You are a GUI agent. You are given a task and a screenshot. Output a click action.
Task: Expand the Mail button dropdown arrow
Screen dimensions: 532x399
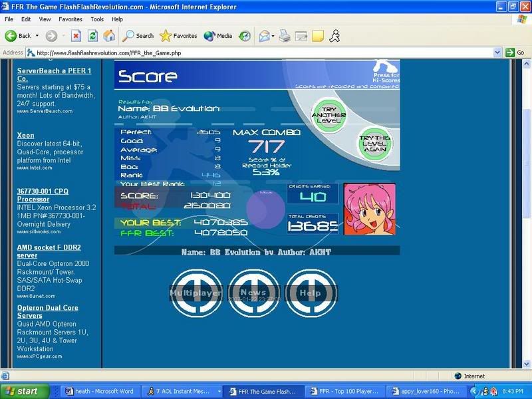(x=273, y=36)
